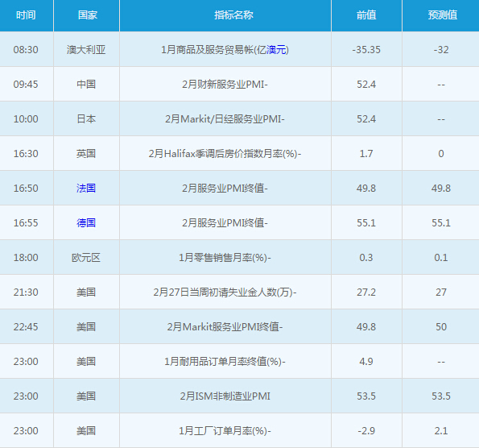Image resolution: width=479 pixels, height=448 pixels.
Task: Follow the 澳元 link in trade balance row
Action: (276, 49)
